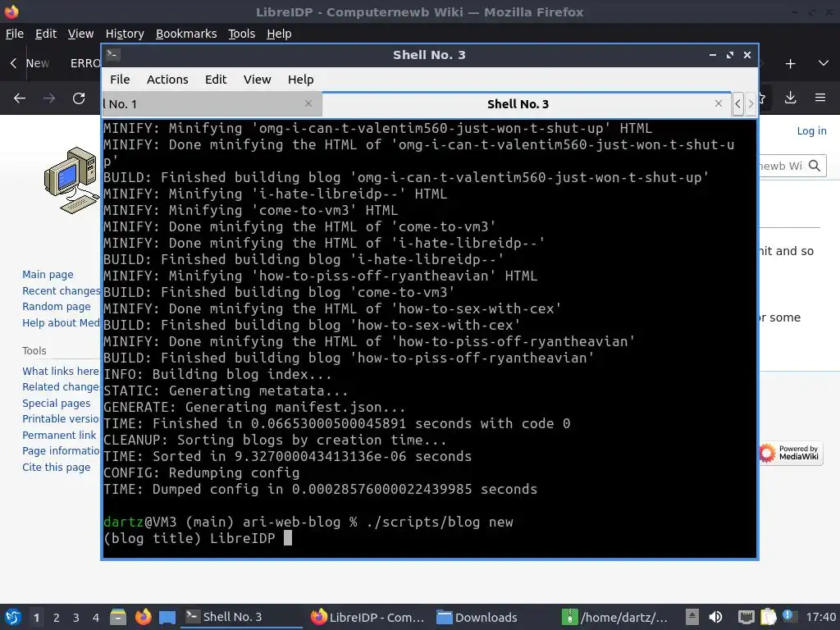Click the Firefox forward navigation arrow
Viewport: 840px width, 630px height.
49,98
